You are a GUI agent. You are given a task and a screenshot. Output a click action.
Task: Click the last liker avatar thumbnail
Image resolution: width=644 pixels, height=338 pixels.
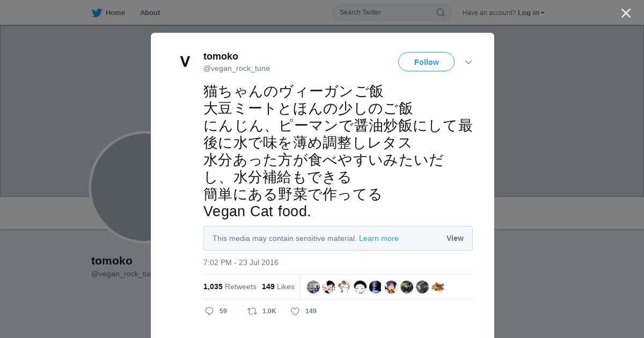tap(438, 287)
